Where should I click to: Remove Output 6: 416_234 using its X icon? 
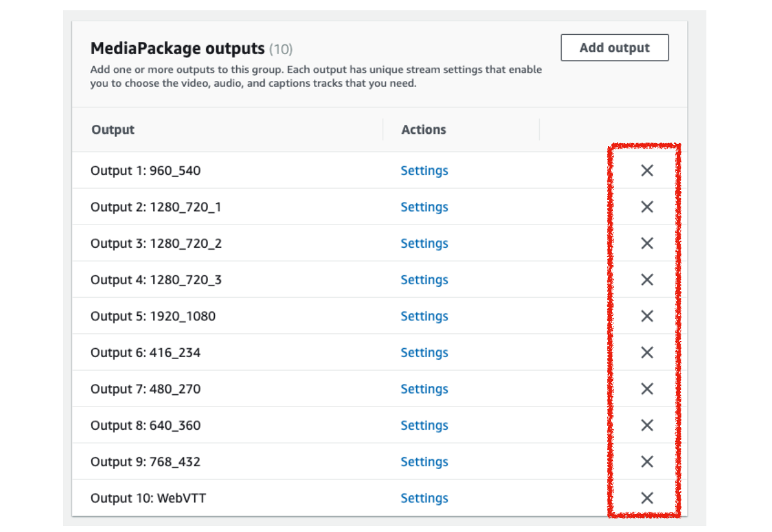pyautogui.click(x=647, y=353)
